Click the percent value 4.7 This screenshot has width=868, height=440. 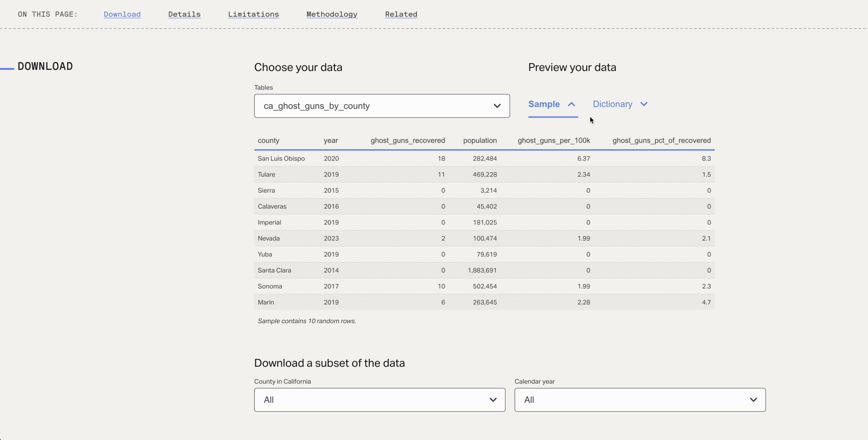pos(706,302)
